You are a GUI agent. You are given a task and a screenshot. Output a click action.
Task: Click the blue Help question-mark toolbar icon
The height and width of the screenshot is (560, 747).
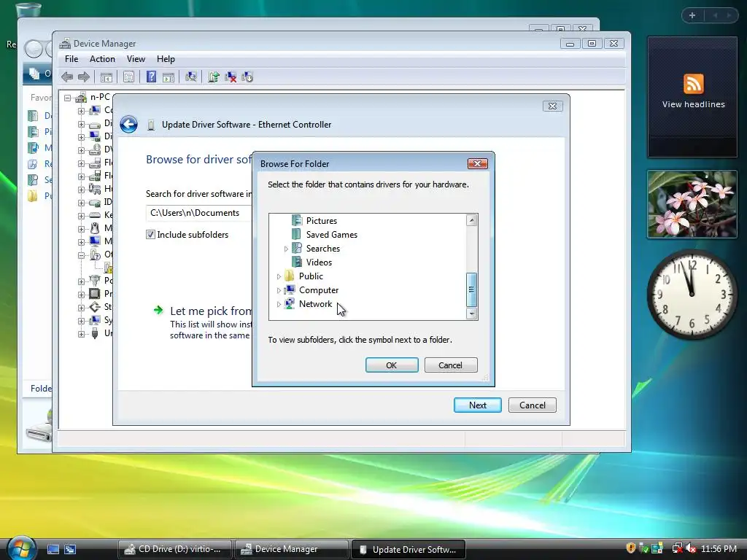[151, 77]
